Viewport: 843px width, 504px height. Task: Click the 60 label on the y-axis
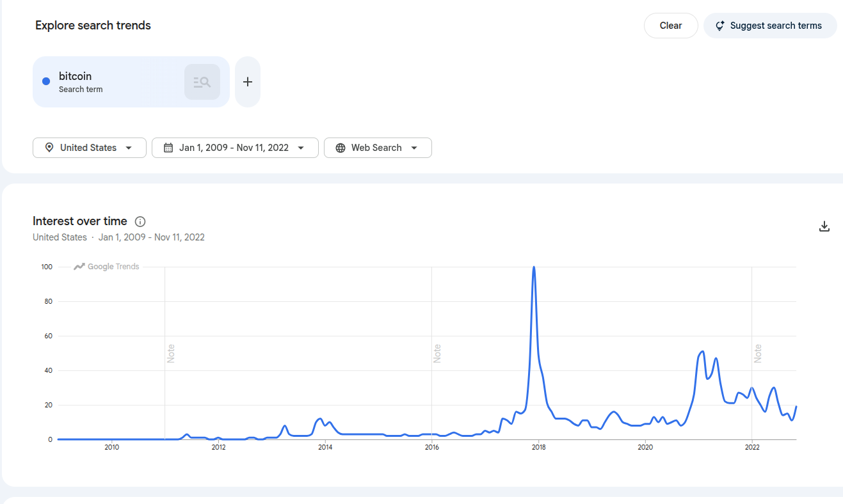pyautogui.click(x=48, y=336)
